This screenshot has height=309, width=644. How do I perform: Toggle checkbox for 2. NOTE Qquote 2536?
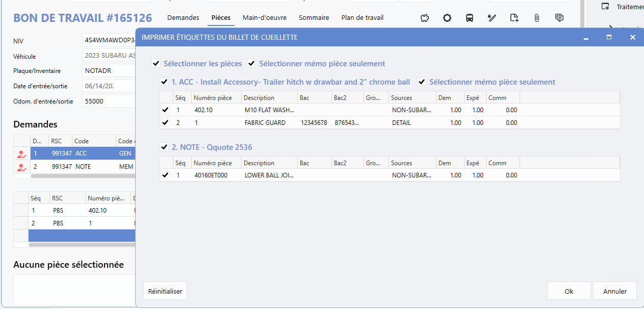[164, 147]
